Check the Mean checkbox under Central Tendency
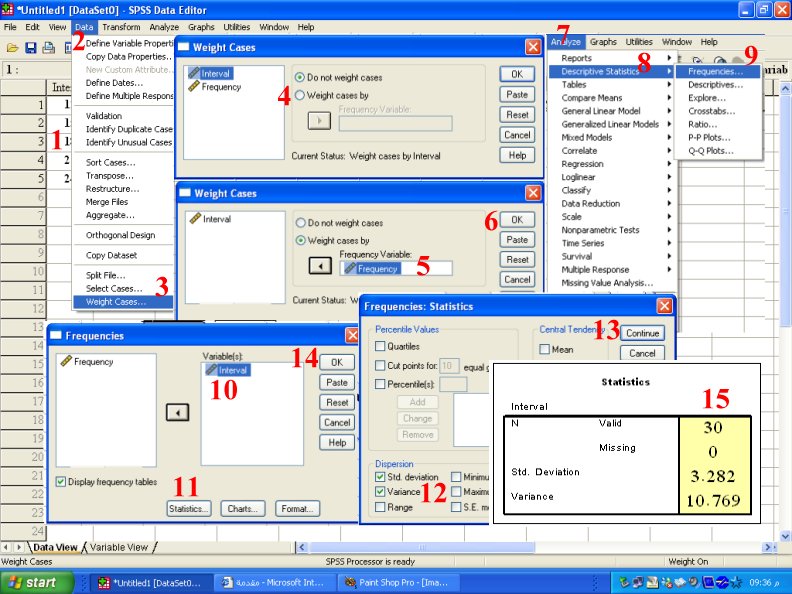This screenshot has width=792, height=594. 544,349
